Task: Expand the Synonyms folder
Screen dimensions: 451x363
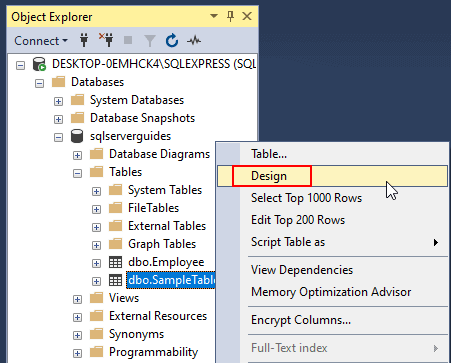Action: coord(77,335)
